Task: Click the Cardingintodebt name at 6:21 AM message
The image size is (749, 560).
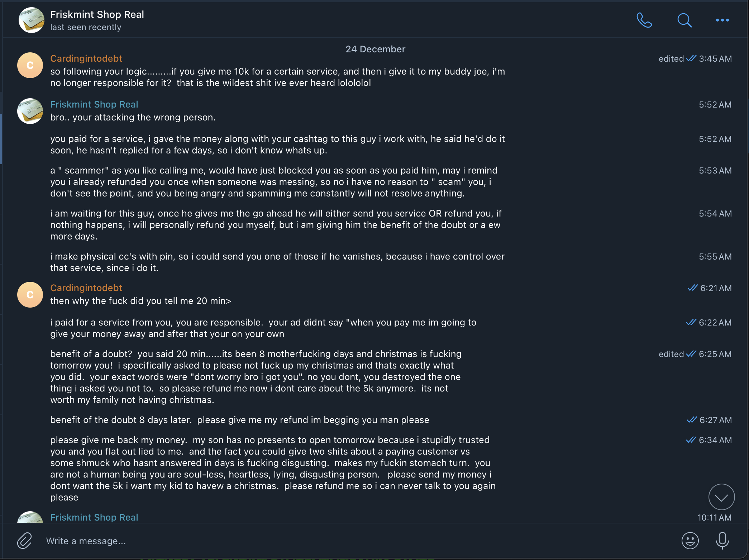Action: (x=86, y=288)
